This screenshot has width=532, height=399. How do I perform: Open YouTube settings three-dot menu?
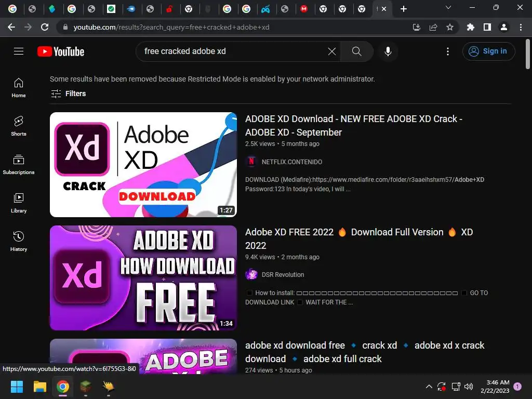tap(447, 51)
